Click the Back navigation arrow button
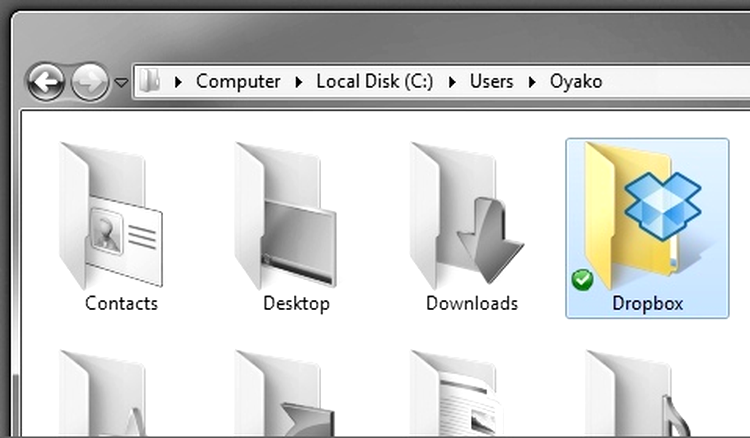 click(45, 82)
